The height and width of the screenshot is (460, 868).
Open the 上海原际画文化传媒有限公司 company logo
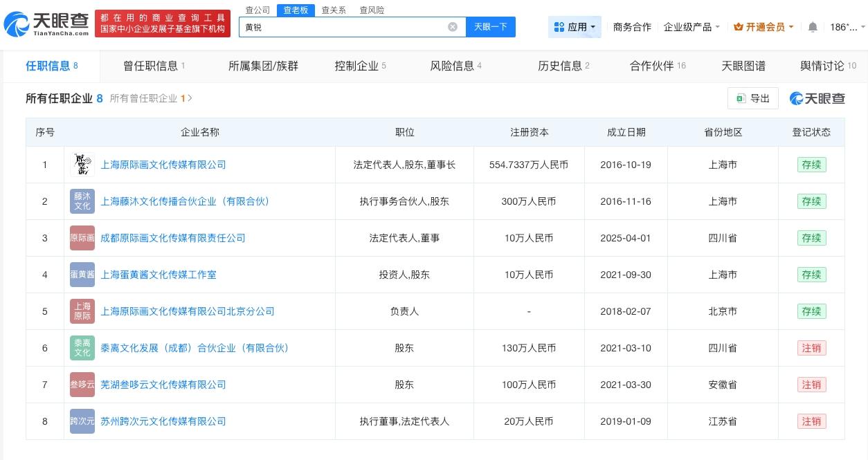tap(82, 165)
